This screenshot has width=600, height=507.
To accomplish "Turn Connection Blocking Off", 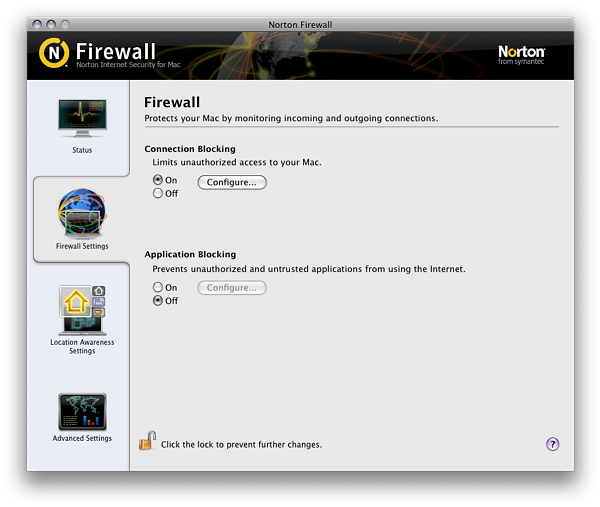I will pyautogui.click(x=158, y=193).
